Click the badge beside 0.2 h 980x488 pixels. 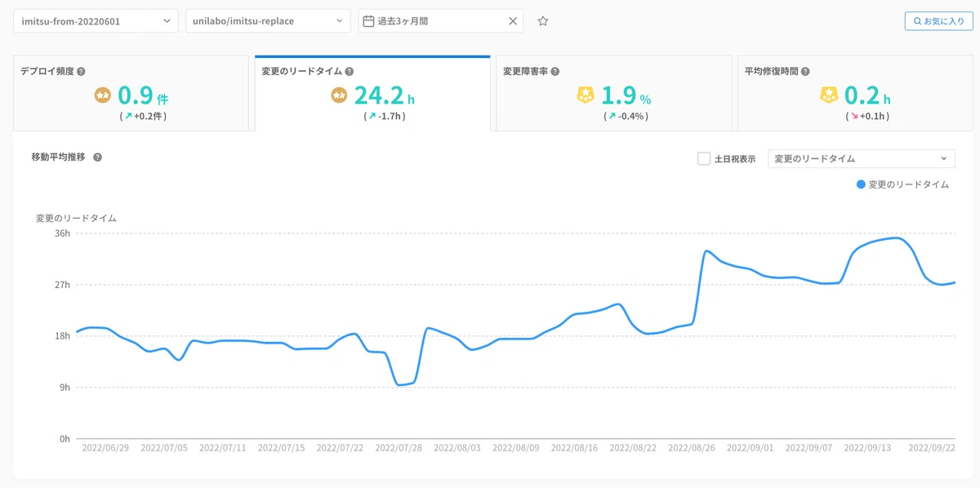pos(828,95)
